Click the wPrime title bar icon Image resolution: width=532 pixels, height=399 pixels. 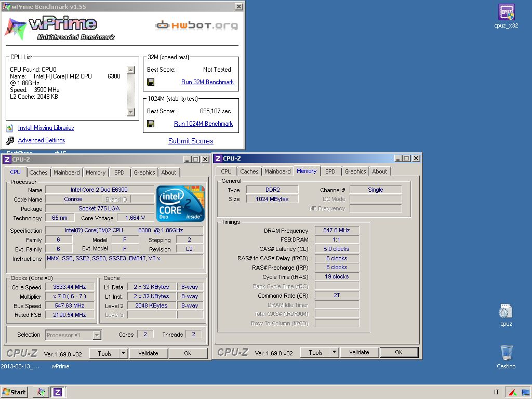(6, 6)
